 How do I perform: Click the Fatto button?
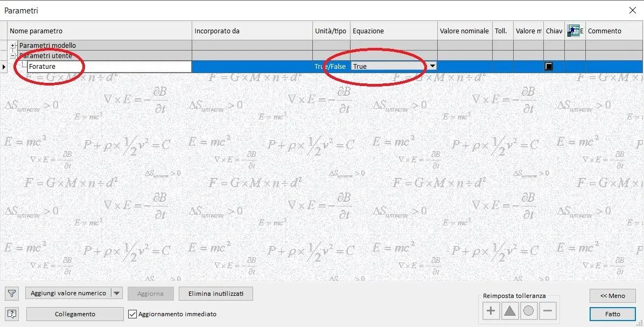tap(612, 314)
